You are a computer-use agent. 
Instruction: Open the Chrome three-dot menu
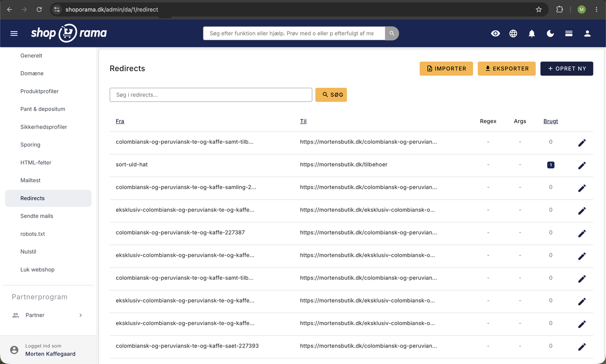(x=596, y=9)
